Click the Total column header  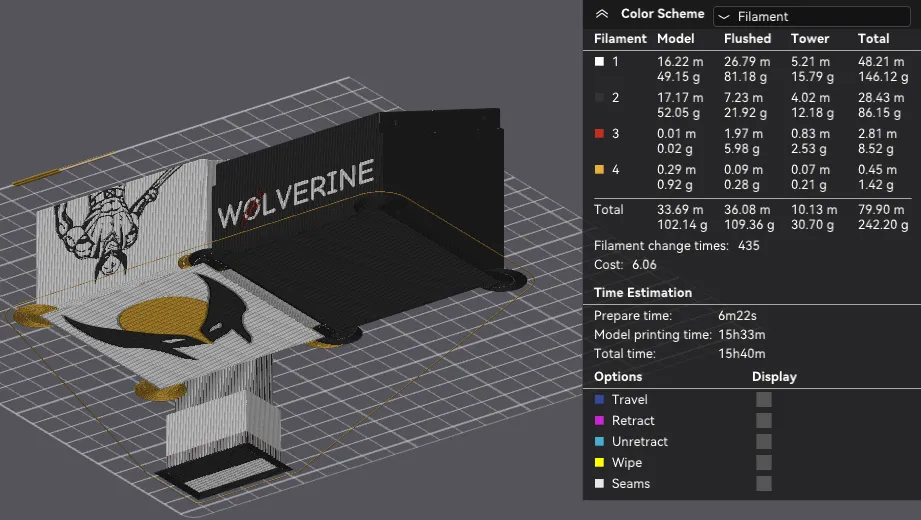(873, 39)
